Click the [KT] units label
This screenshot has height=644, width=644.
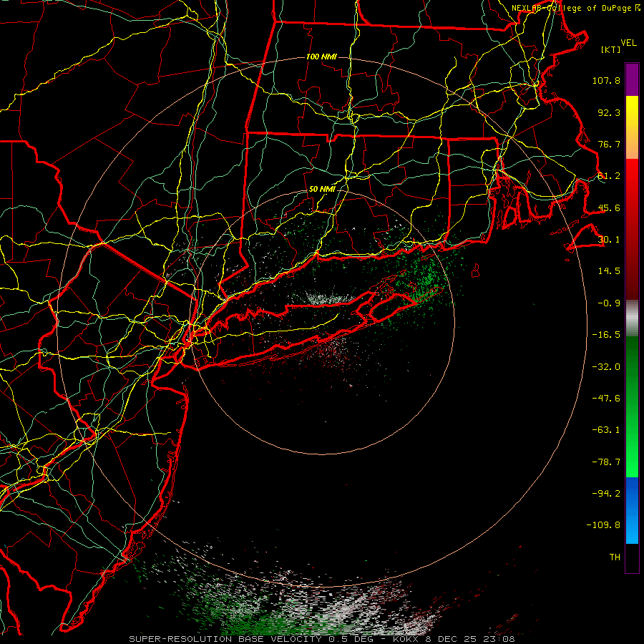(611, 49)
